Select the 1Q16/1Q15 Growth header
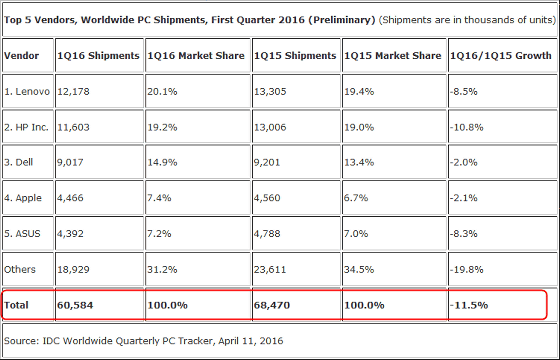Viewport: 560px width, 360px height. 502,55
